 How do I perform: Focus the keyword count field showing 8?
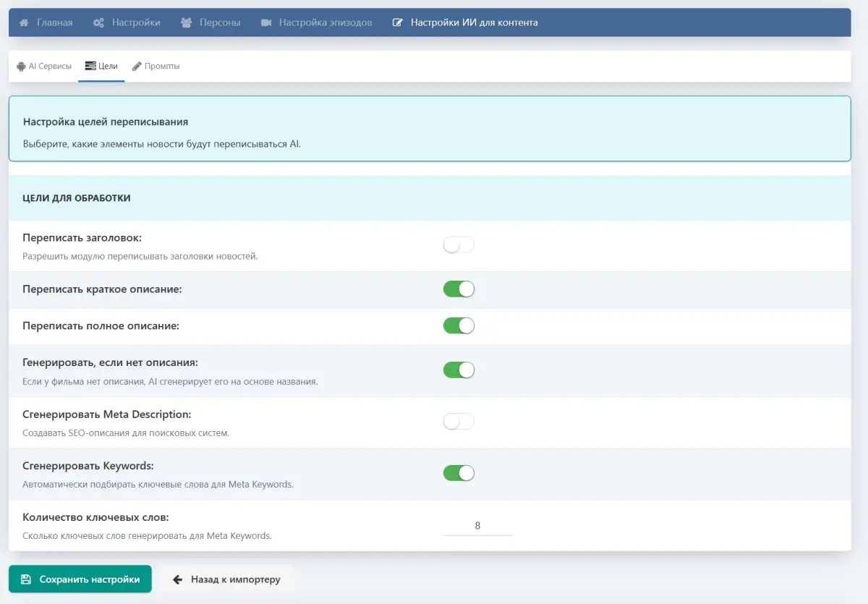[477, 526]
